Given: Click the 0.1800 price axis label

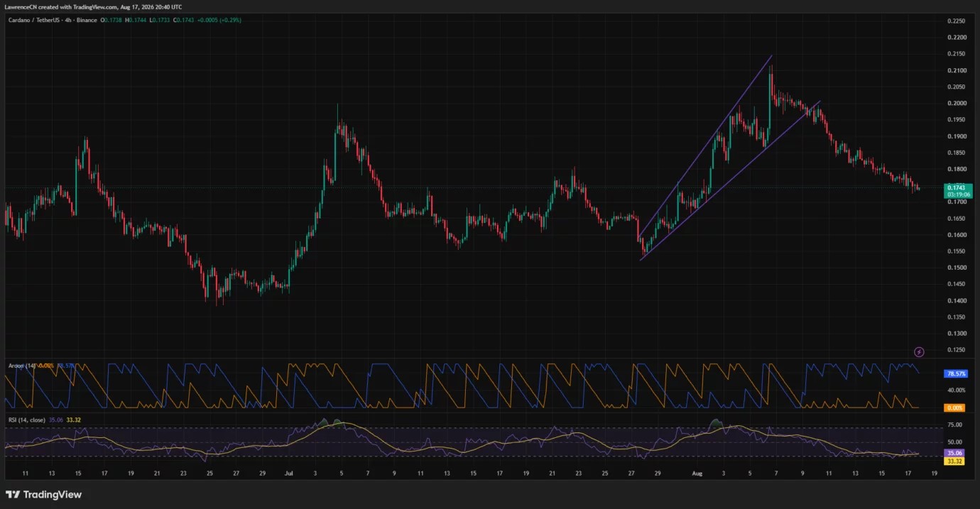Looking at the screenshot, I should pyautogui.click(x=956, y=169).
